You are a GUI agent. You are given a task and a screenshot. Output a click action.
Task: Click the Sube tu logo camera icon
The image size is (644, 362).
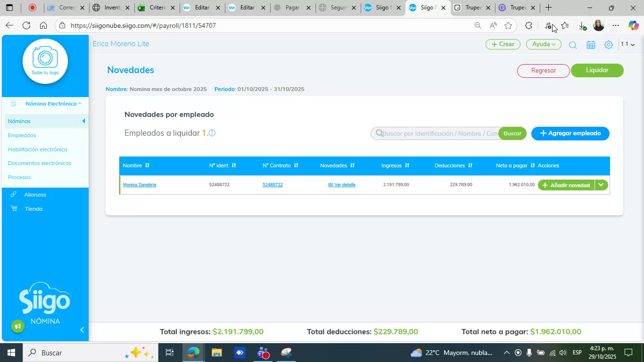[x=45, y=61]
